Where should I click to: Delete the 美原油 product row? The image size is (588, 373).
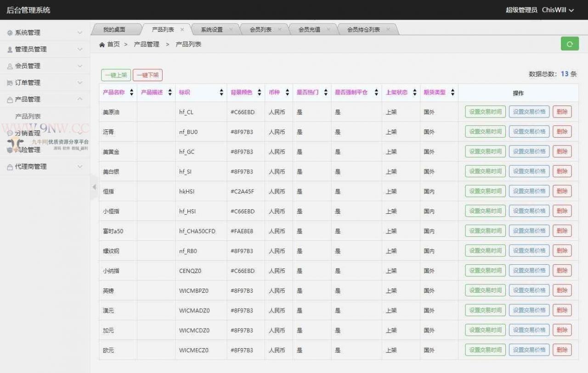click(562, 112)
